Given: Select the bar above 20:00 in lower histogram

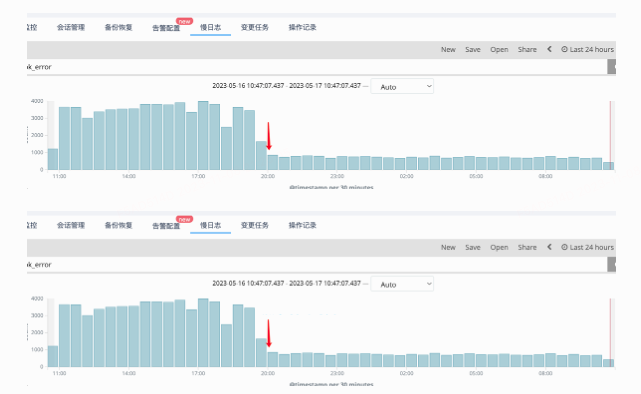Looking at the screenshot, I should pos(273,359).
